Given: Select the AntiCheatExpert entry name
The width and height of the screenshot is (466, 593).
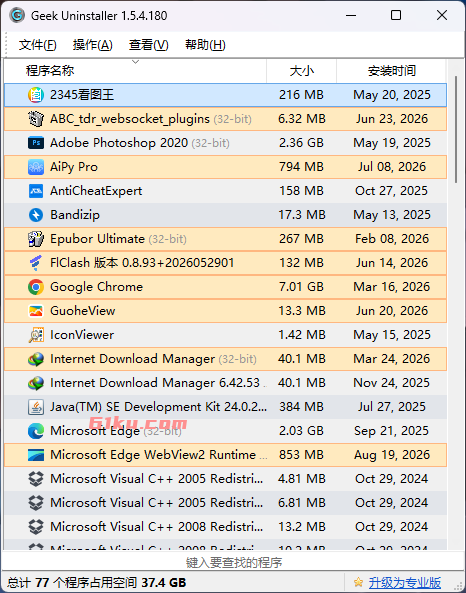Looking at the screenshot, I should tap(96, 191).
